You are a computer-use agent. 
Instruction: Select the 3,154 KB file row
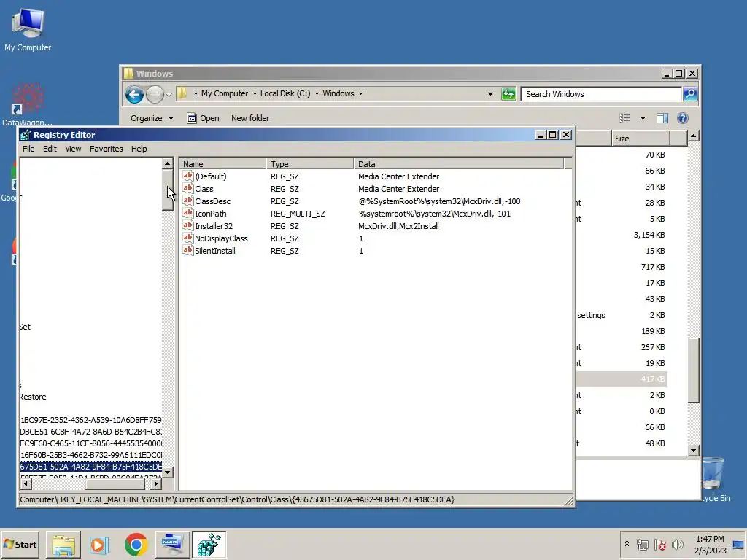coord(622,235)
